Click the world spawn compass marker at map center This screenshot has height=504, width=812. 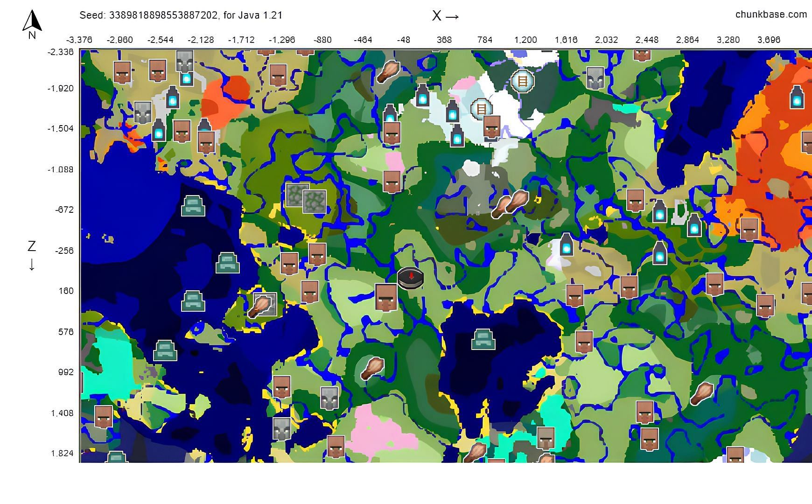pyautogui.click(x=411, y=278)
